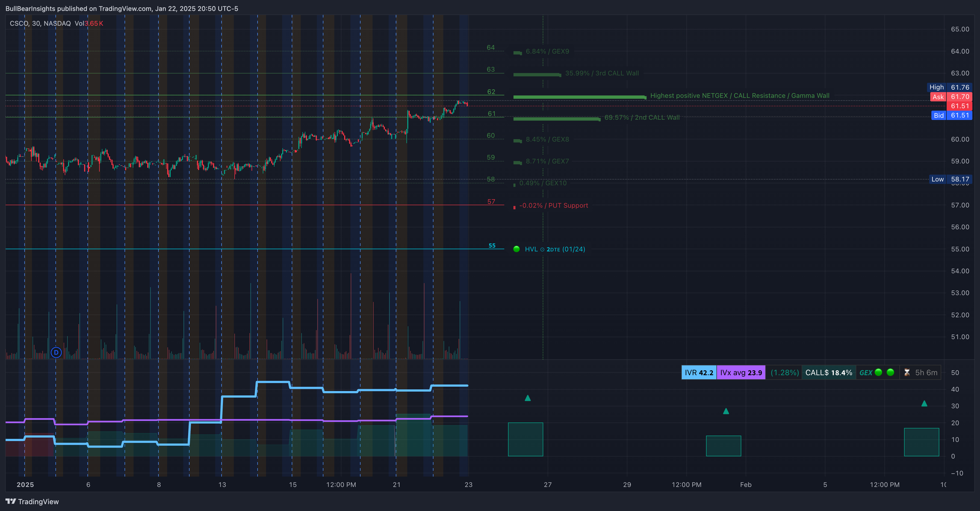Image resolution: width=980 pixels, height=511 pixels.
Task: Click the 35.99% / 3rd CALL Wall label
Action: 602,73
